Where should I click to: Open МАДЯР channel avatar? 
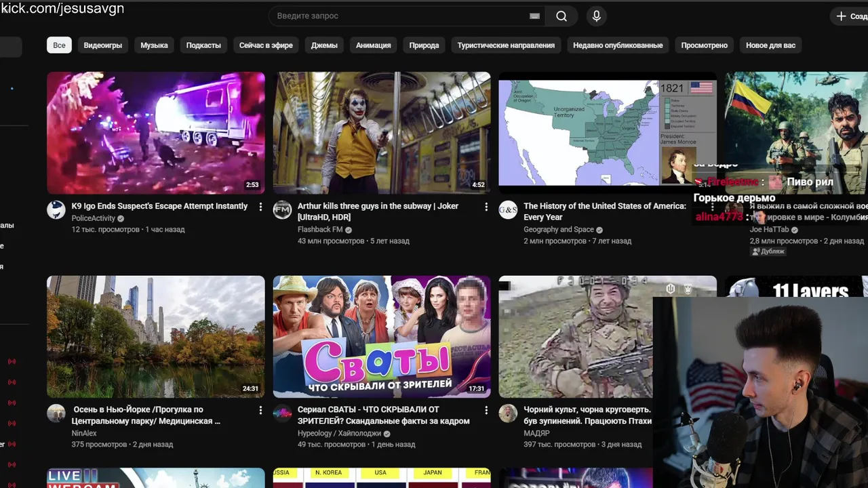pos(508,413)
